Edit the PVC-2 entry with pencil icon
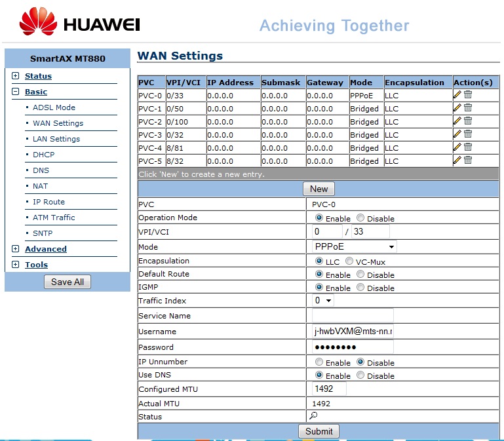This screenshot has height=441, width=504. pos(457,121)
